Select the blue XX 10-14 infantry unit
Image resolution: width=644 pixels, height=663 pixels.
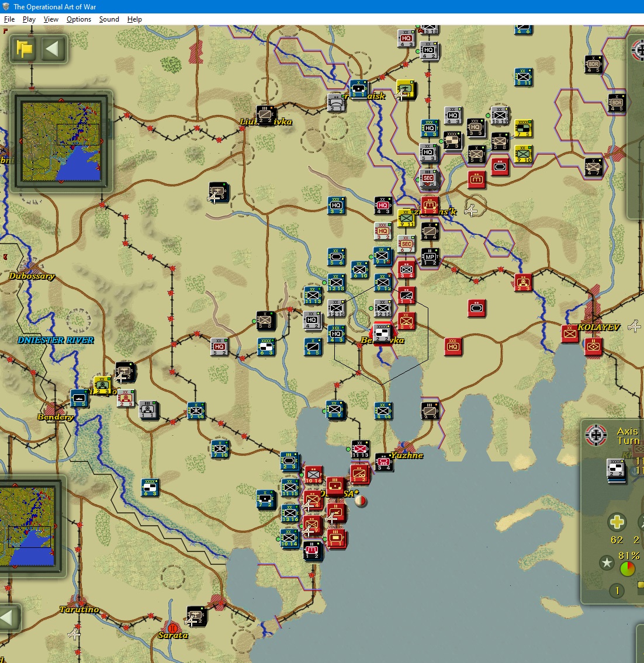[x=290, y=538]
